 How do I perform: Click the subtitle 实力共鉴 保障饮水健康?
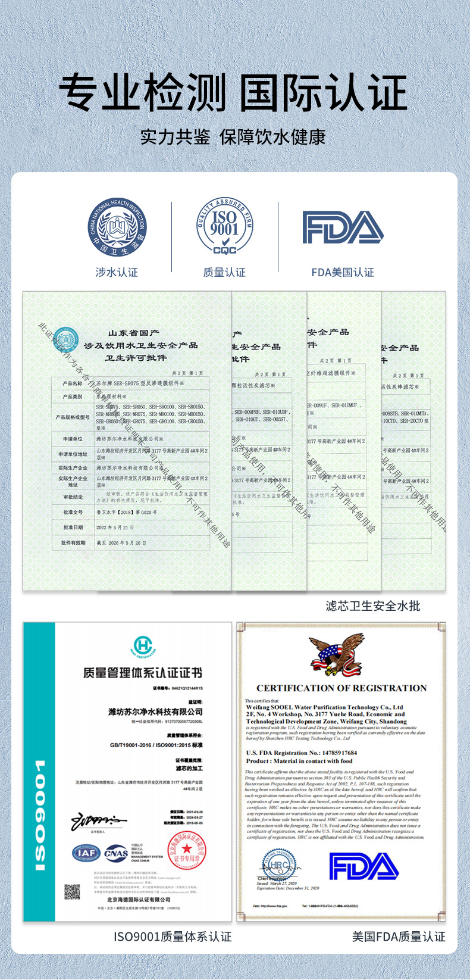tap(233, 137)
